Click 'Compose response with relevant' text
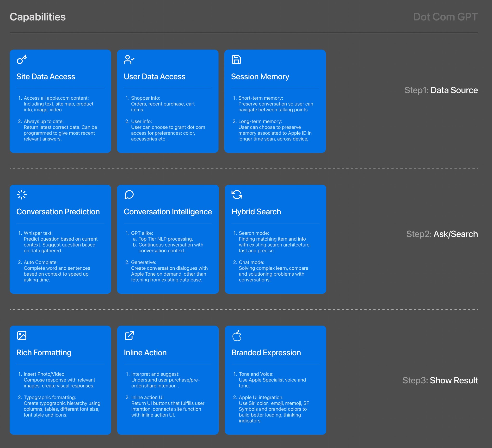The height and width of the screenshot is (448, 492). 59,380
